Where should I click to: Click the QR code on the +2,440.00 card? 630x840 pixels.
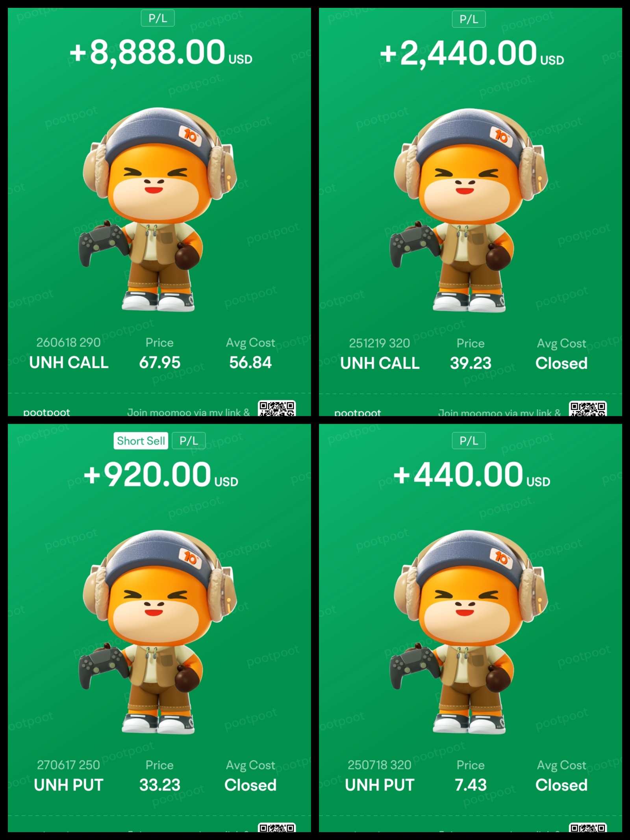point(588,409)
